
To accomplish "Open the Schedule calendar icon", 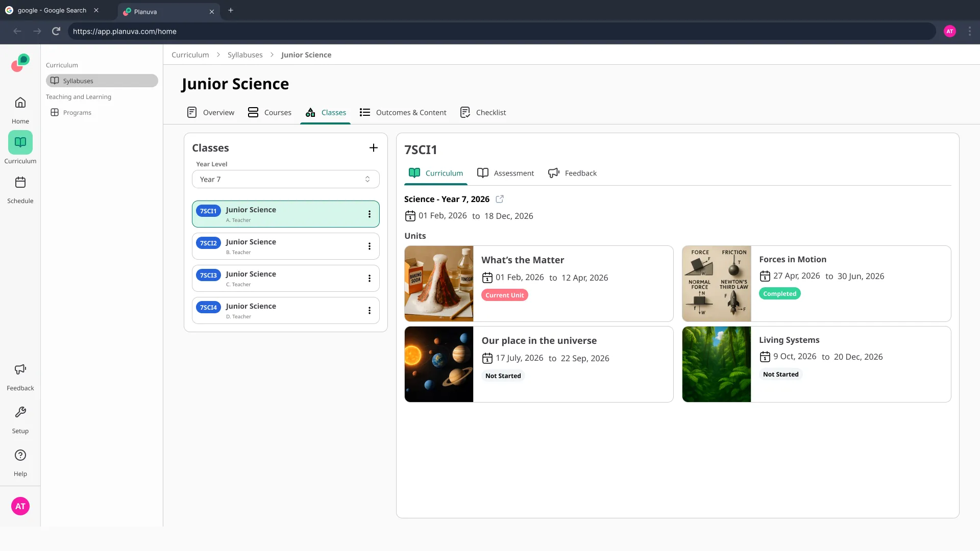I will (20, 183).
